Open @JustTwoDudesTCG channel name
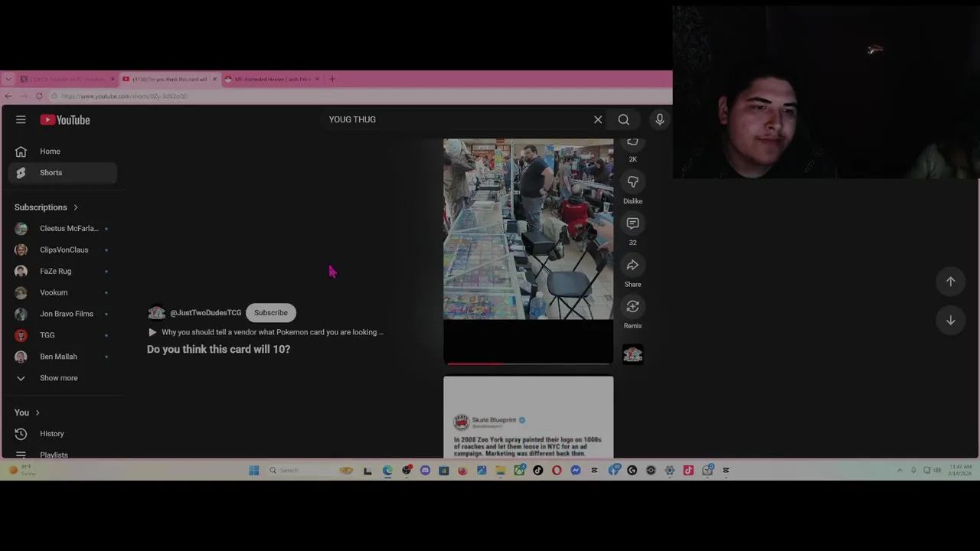This screenshot has width=980, height=551. tap(205, 313)
